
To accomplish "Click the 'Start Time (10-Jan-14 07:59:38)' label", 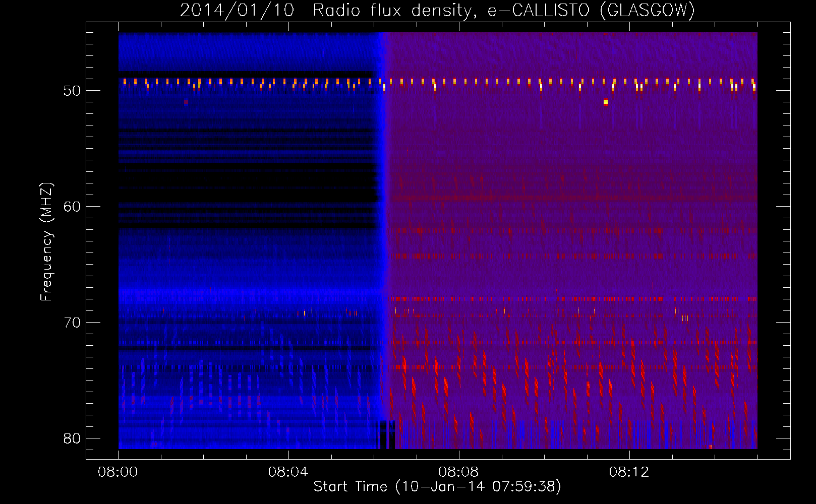I will pyautogui.click(x=437, y=487).
